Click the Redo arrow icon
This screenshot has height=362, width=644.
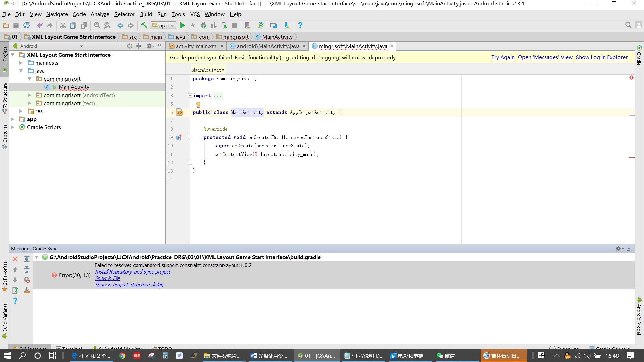pyautogui.click(x=50, y=25)
